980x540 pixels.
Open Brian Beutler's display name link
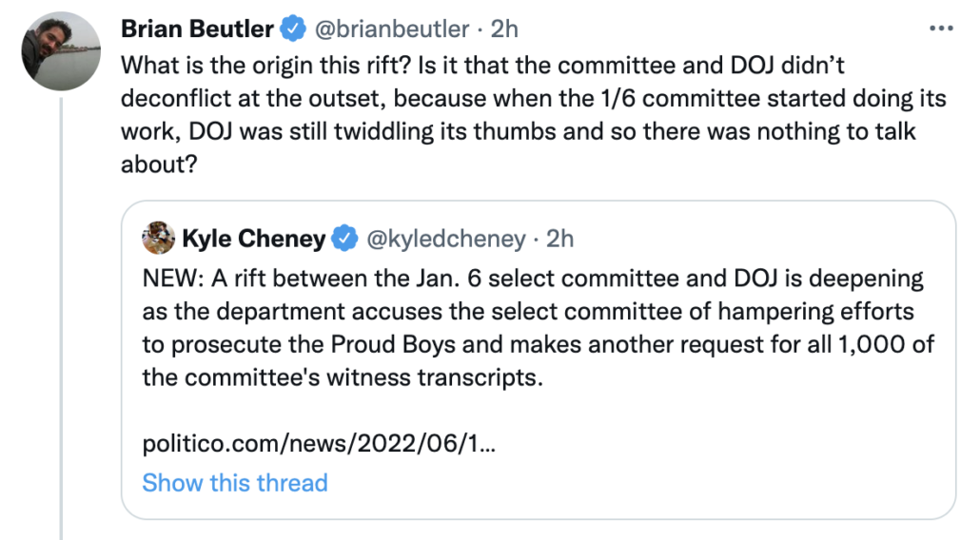(198, 29)
